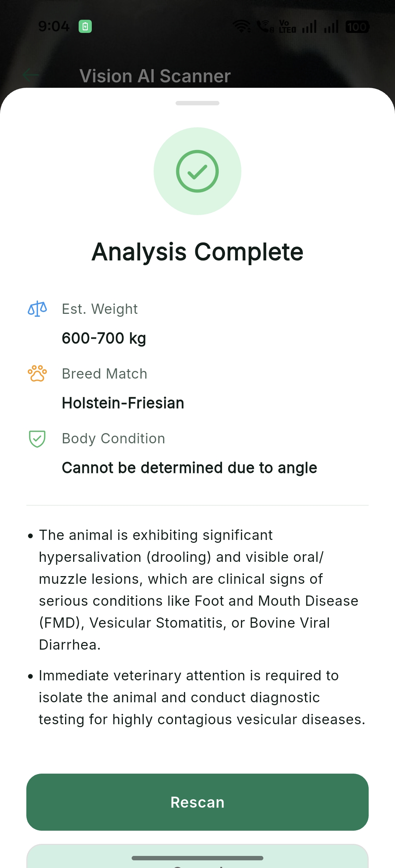Tap the blue weight scale icon
The width and height of the screenshot is (395, 868).
coord(37,309)
